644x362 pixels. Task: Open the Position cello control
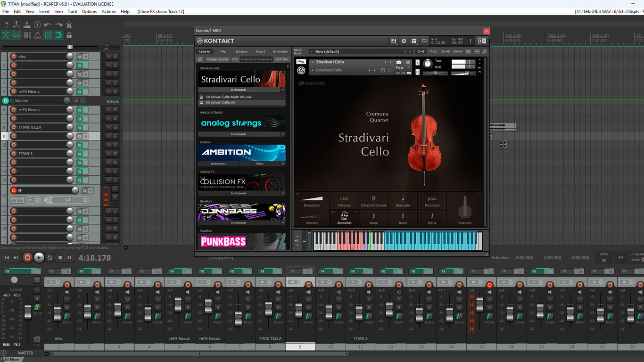tap(465, 210)
